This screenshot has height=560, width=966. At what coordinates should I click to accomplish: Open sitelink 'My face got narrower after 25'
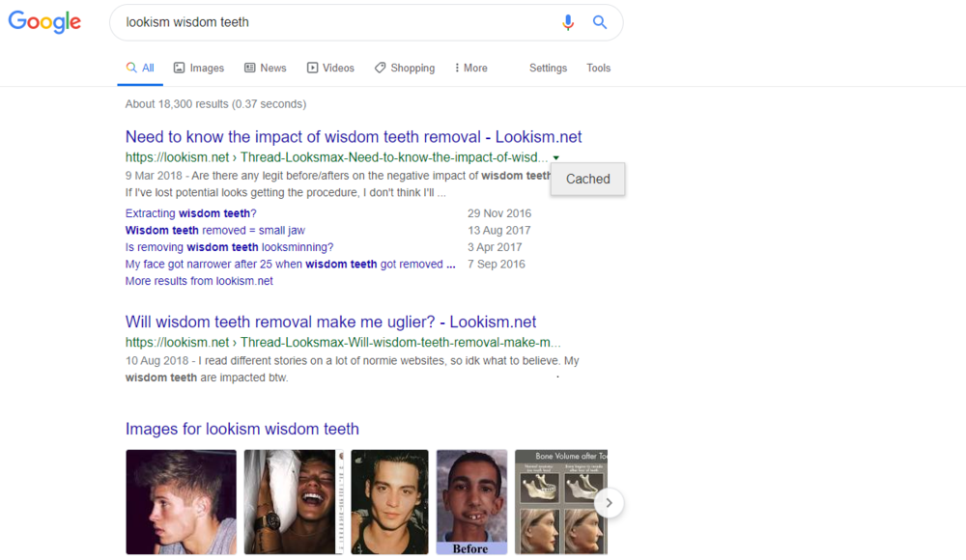[x=290, y=265]
